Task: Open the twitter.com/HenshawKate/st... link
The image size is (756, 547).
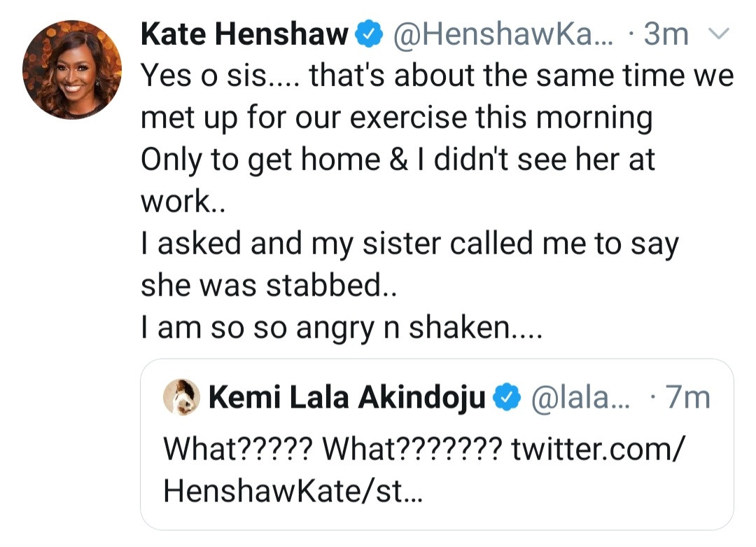Action: [x=423, y=470]
